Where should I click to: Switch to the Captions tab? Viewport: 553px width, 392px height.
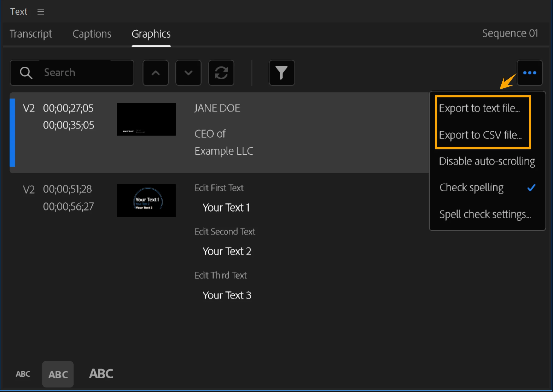(92, 34)
